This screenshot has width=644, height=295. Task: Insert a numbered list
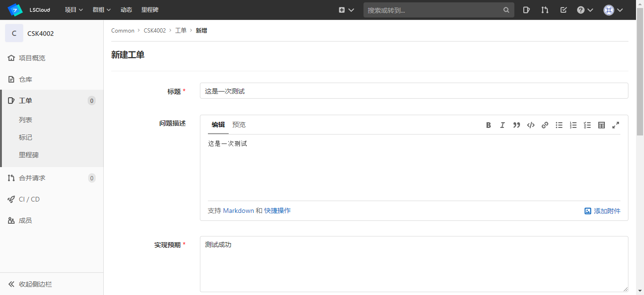[573, 125]
